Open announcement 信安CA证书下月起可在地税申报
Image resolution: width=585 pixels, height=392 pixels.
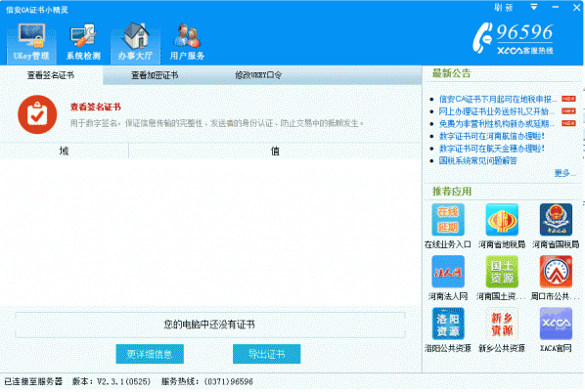tap(498, 100)
